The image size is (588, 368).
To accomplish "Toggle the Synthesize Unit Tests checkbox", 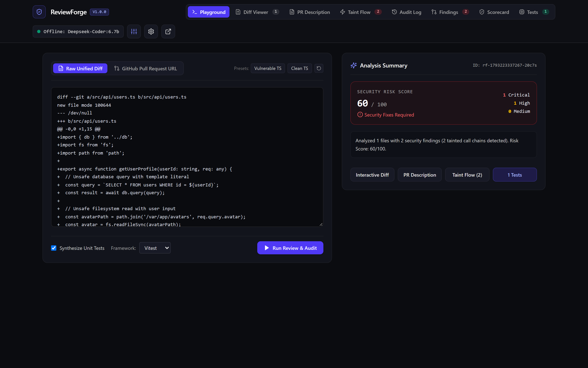I will coord(54,248).
